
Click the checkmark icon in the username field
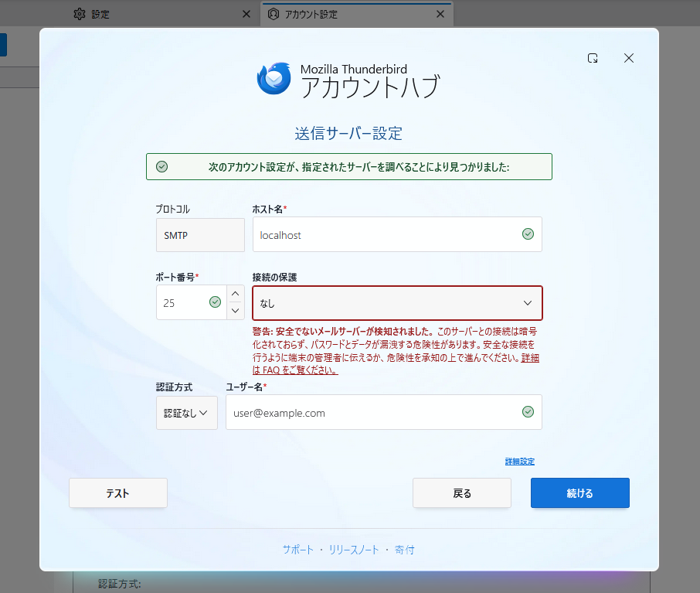[x=528, y=412]
